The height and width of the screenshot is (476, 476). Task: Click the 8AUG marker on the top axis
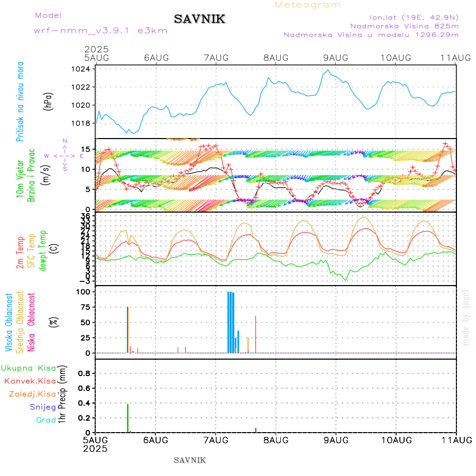coord(276,58)
